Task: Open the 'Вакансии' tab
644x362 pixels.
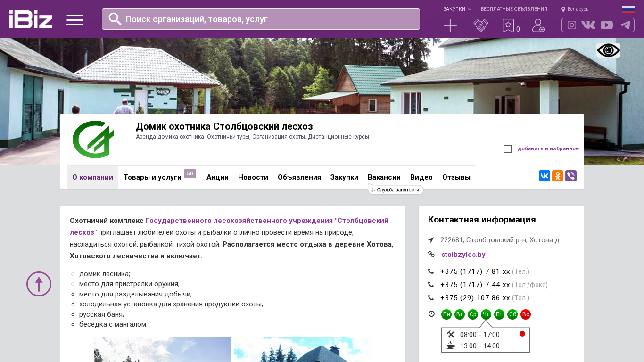Action: (384, 177)
